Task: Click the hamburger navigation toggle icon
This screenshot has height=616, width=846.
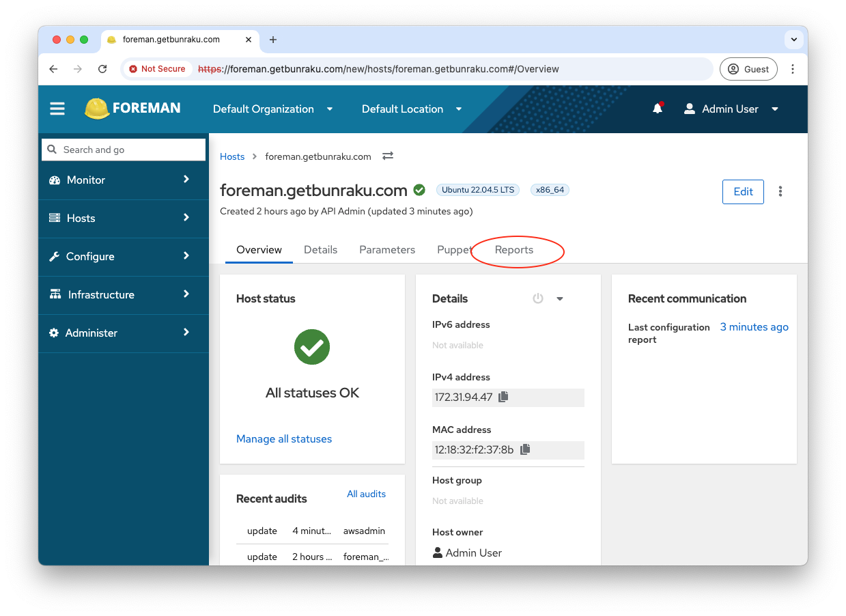Action: (57, 109)
